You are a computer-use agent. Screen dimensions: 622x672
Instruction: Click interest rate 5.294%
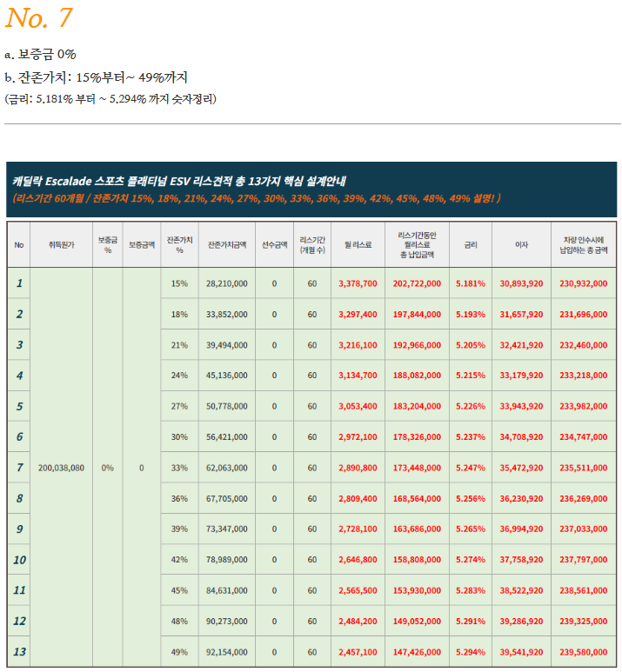point(471,652)
